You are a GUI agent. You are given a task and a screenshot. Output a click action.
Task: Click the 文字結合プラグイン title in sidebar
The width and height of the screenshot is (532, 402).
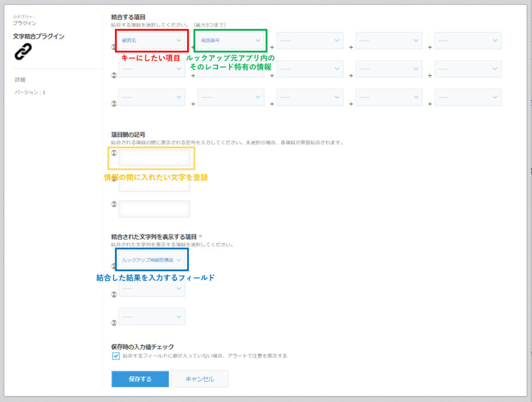point(38,36)
